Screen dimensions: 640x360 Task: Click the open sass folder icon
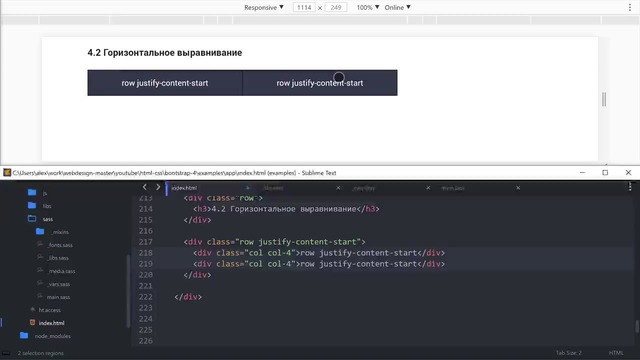tap(32, 218)
